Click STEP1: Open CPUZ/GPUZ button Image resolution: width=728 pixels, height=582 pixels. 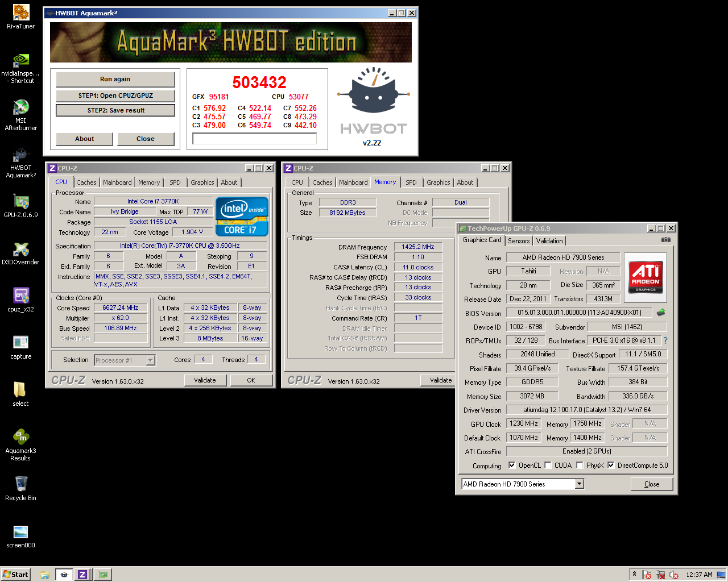point(115,95)
